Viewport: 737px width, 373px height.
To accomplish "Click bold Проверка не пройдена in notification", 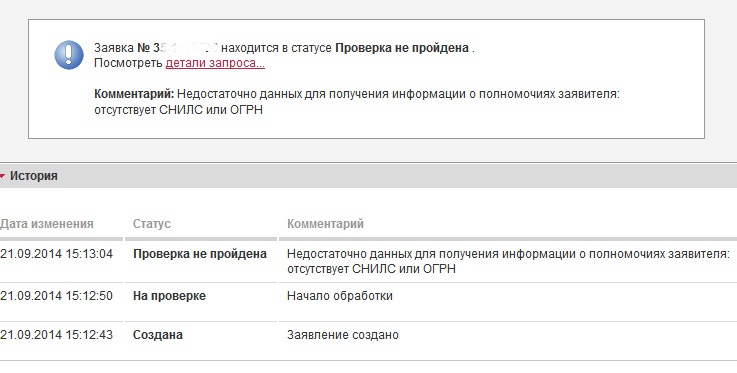I will tap(402, 48).
